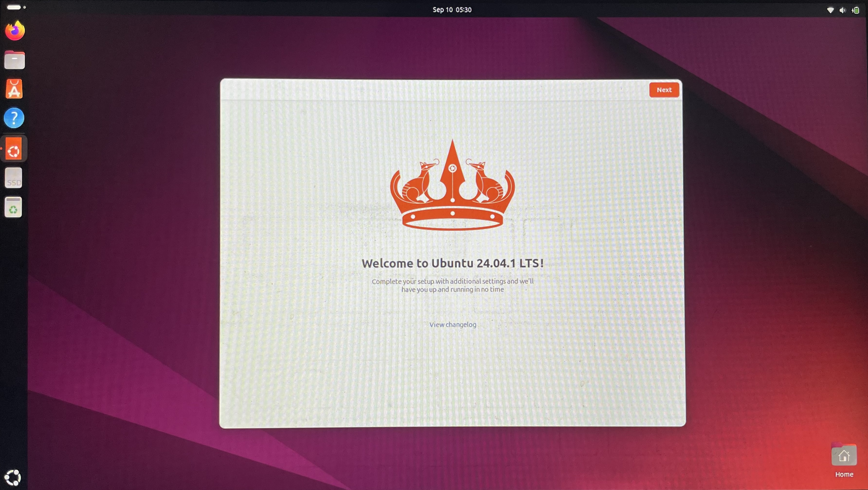Open Firefox from the dock
The height and width of the screenshot is (490, 868).
point(15,31)
